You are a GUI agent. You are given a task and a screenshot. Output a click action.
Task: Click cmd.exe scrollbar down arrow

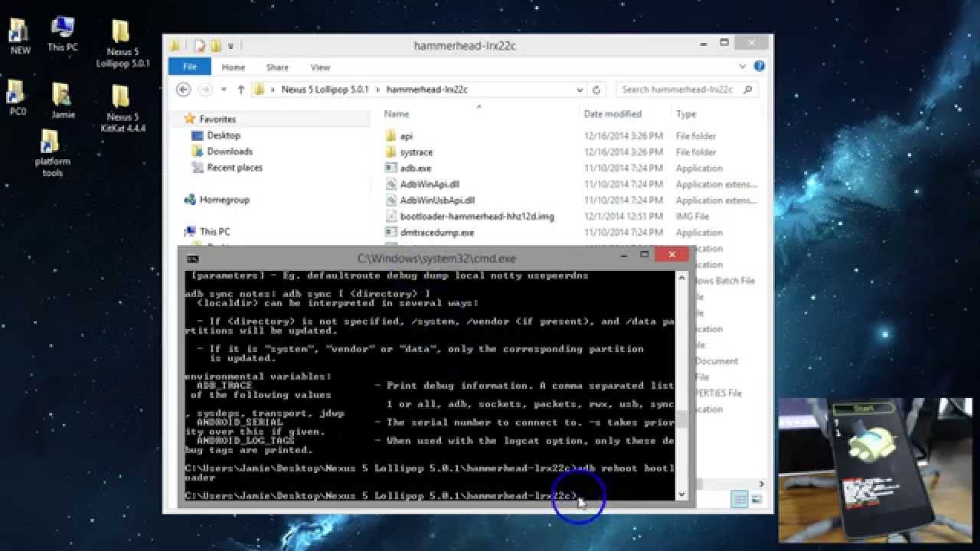[x=681, y=494]
